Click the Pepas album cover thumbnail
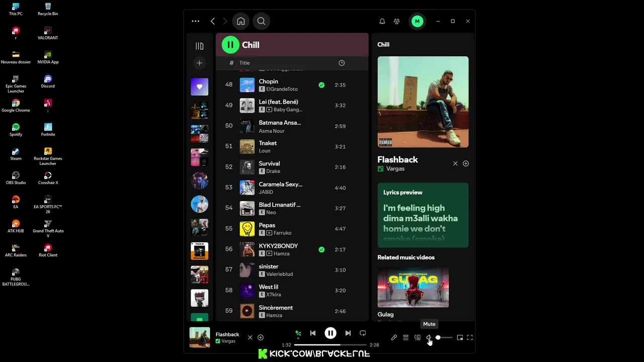 pyautogui.click(x=247, y=229)
